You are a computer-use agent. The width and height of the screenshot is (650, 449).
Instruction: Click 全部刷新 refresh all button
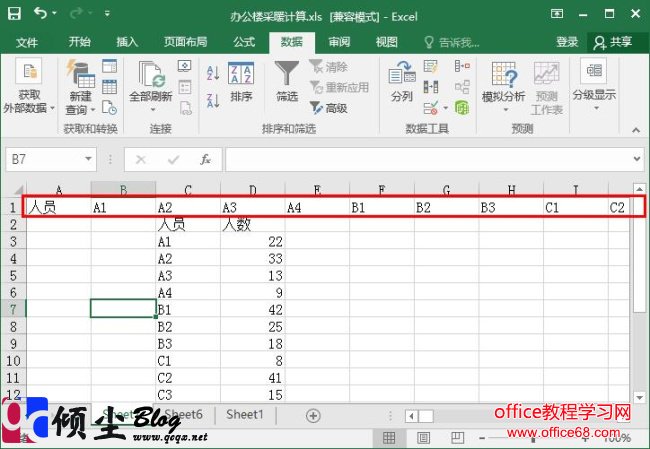point(151,80)
